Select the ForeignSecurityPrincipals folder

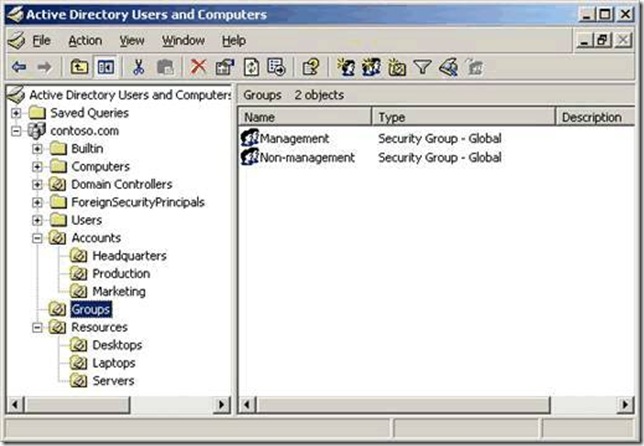[138, 202]
